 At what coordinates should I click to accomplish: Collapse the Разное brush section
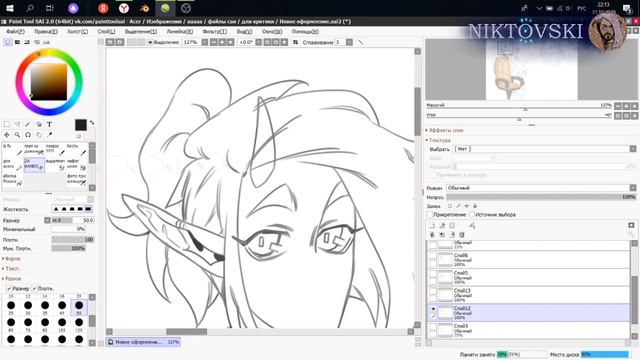tap(12, 279)
